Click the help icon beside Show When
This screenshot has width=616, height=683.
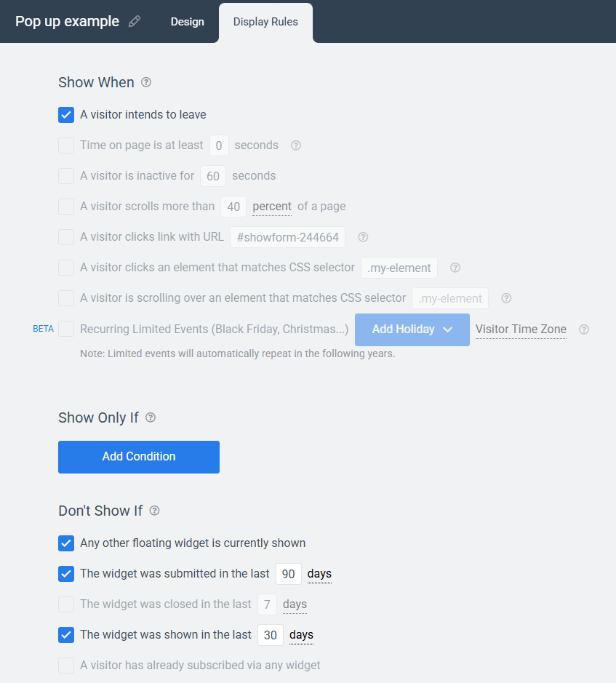[x=146, y=82]
